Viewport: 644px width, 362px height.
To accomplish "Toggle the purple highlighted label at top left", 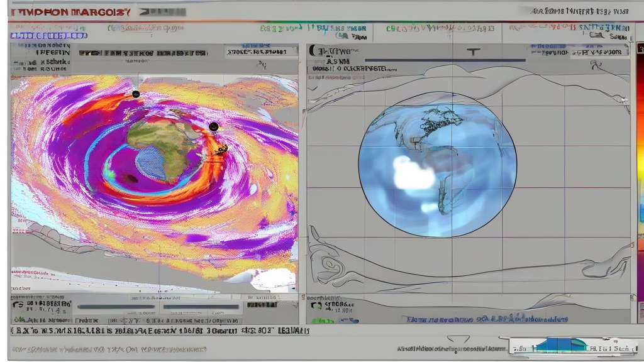I will pos(48,36).
